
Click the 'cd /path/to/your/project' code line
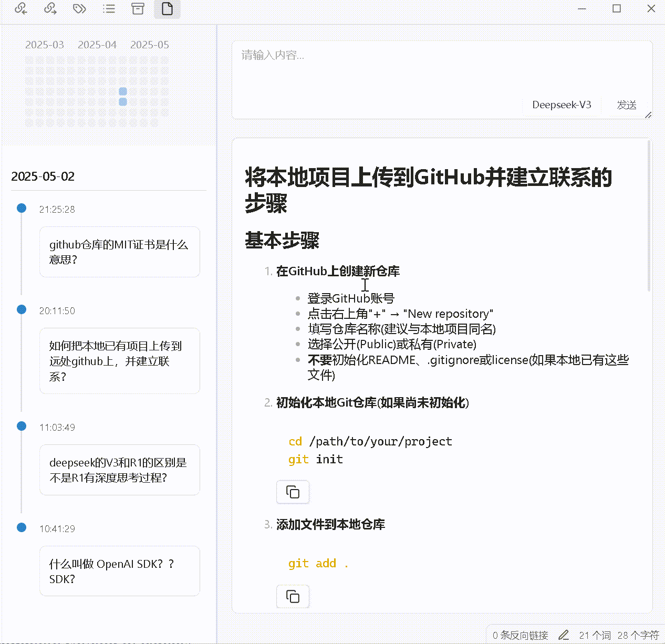click(370, 442)
